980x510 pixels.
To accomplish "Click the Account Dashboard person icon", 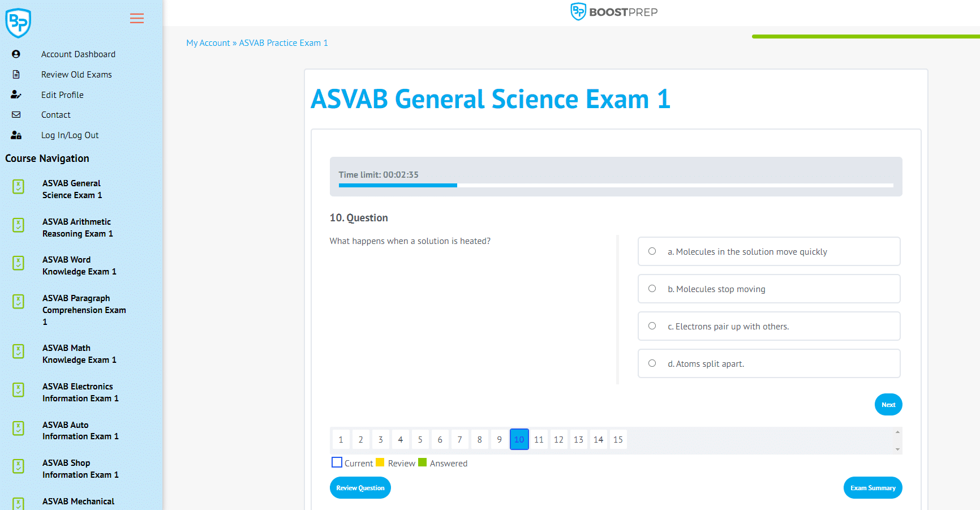I will click(16, 54).
